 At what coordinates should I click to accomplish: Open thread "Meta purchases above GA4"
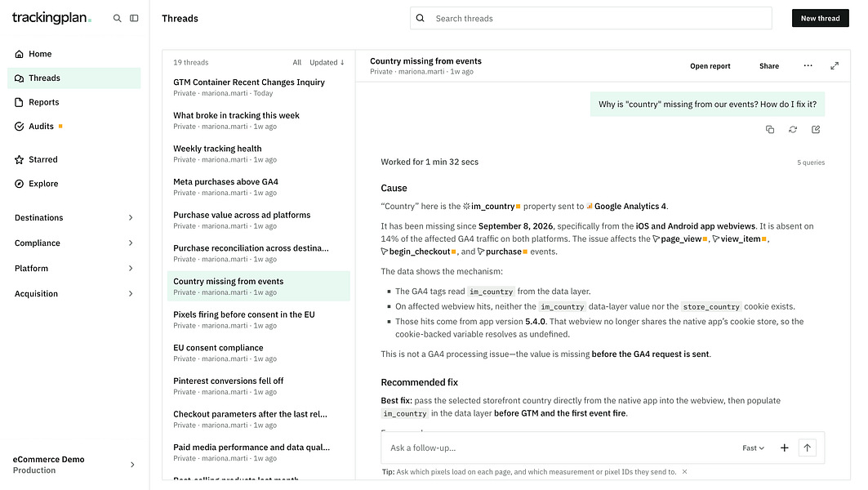point(259,187)
